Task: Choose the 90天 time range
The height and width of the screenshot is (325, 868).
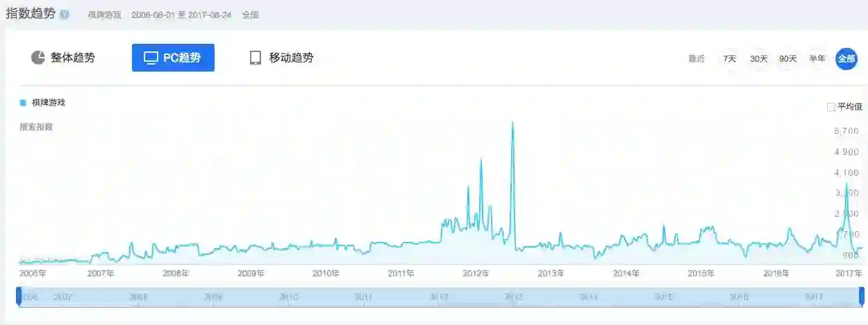Action: click(787, 59)
